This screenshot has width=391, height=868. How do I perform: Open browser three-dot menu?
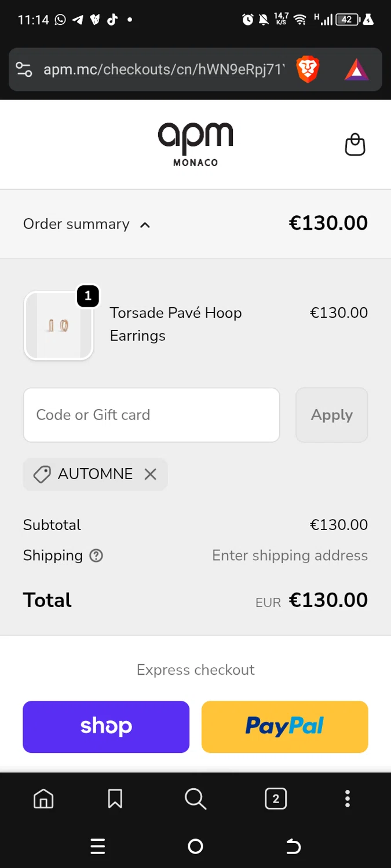pyautogui.click(x=348, y=799)
